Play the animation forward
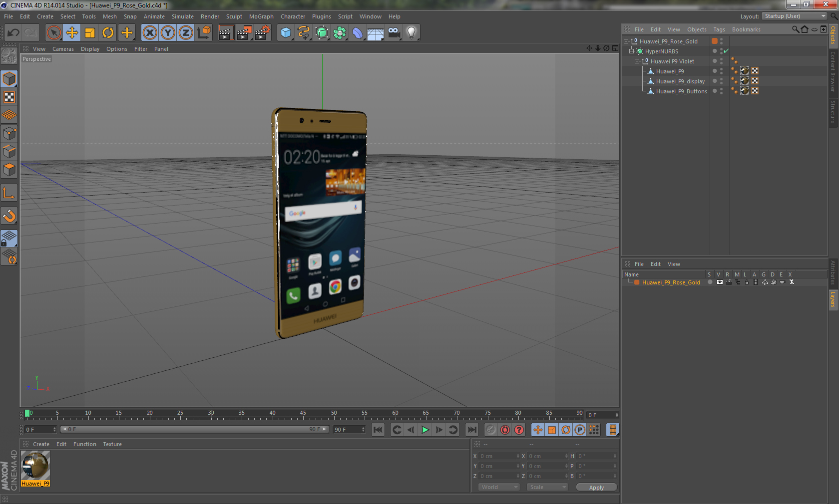The width and height of the screenshot is (839, 504). (x=425, y=430)
